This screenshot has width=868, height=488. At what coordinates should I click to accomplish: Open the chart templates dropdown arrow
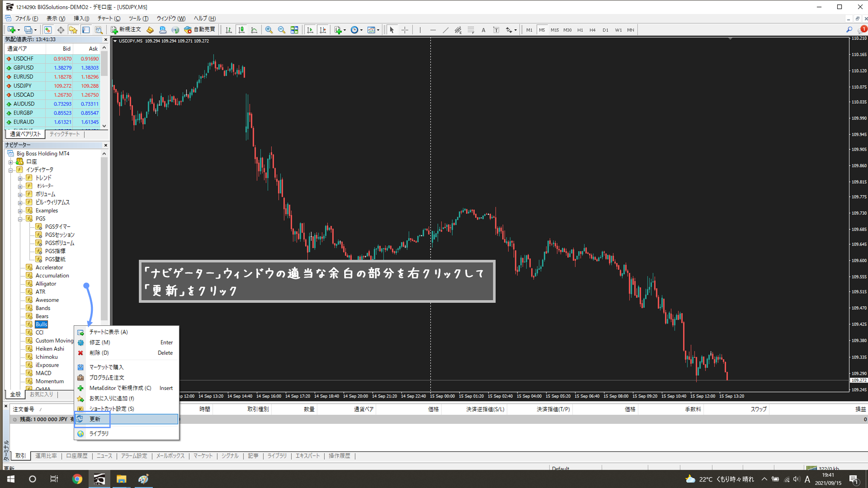click(378, 30)
